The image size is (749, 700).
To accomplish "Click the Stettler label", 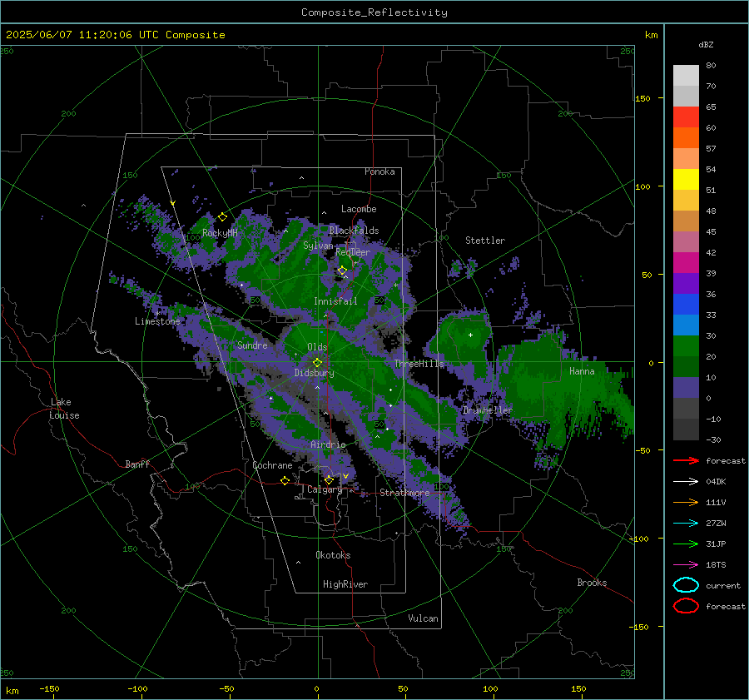I will click(x=485, y=241).
